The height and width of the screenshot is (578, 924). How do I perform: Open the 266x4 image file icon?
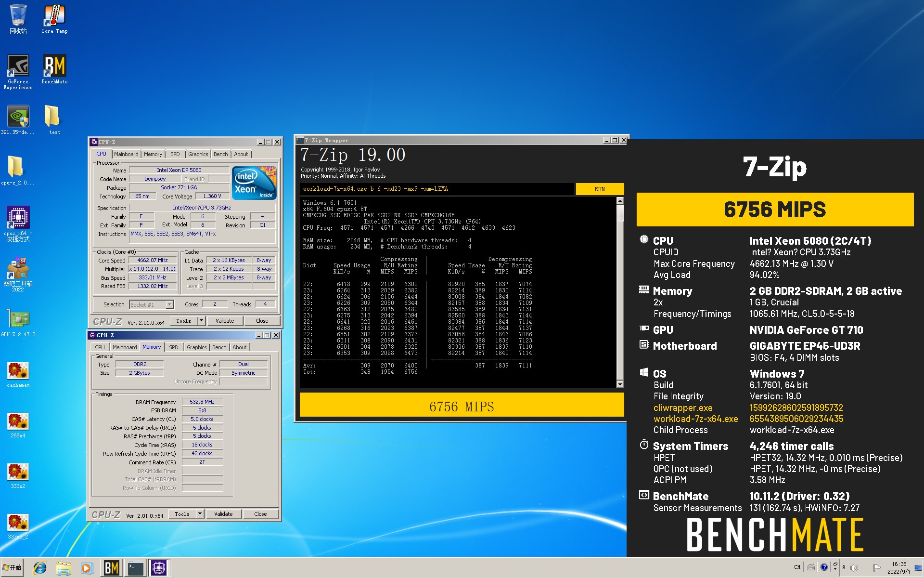pos(18,425)
